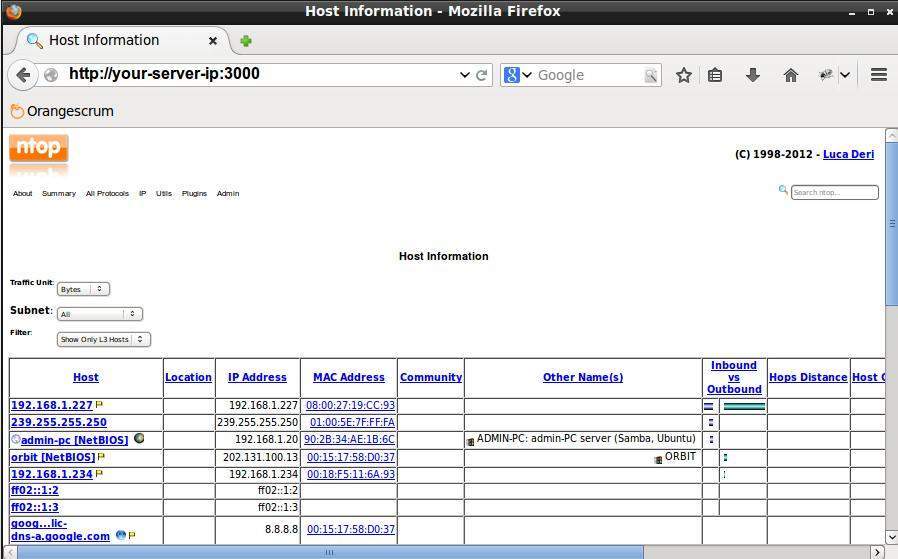898x559 pixels.
Task: Sort by the Location column header
Action: (x=188, y=377)
